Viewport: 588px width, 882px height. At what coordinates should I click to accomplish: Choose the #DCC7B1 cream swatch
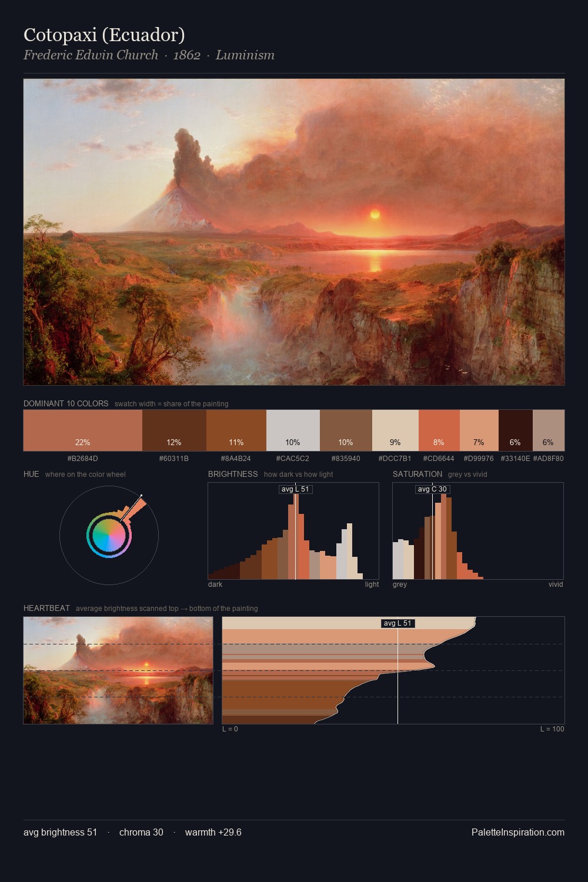[x=395, y=430]
